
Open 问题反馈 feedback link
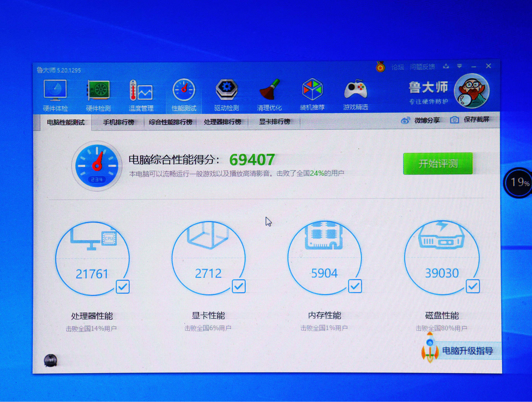pyautogui.click(x=422, y=67)
